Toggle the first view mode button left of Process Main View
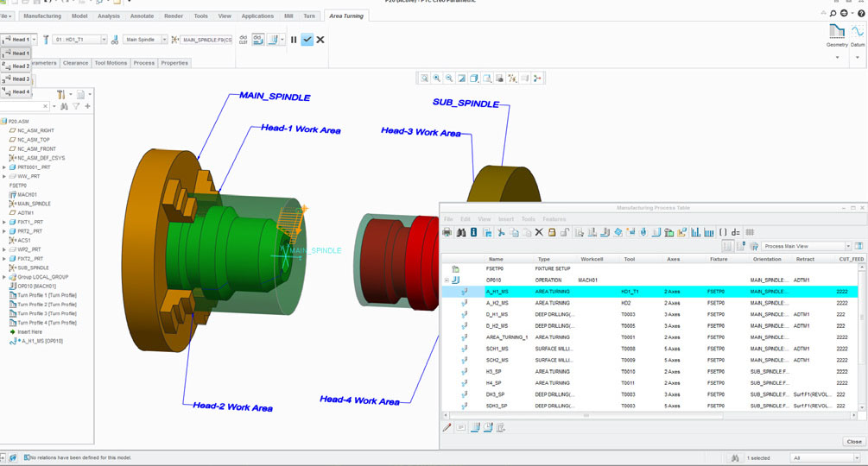The width and height of the screenshot is (868, 466). tap(727, 246)
